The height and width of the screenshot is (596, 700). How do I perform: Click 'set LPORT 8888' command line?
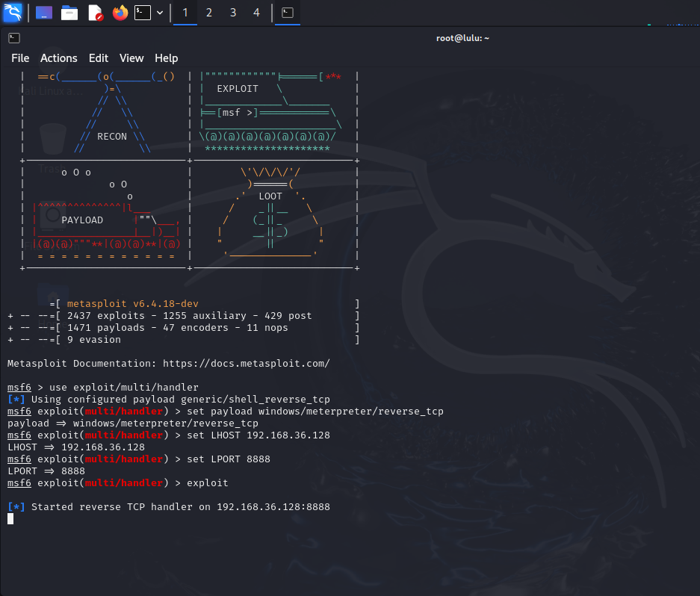(228, 459)
